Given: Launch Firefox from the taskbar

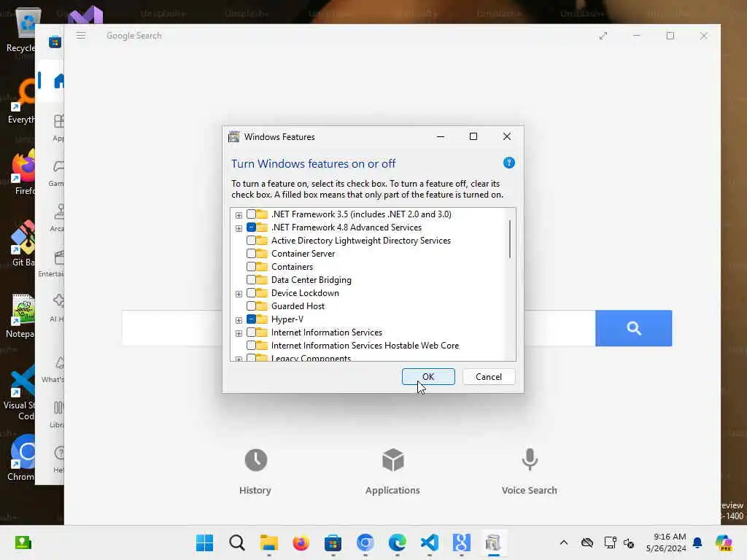Looking at the screenshot, I should [x=301, y=542].
